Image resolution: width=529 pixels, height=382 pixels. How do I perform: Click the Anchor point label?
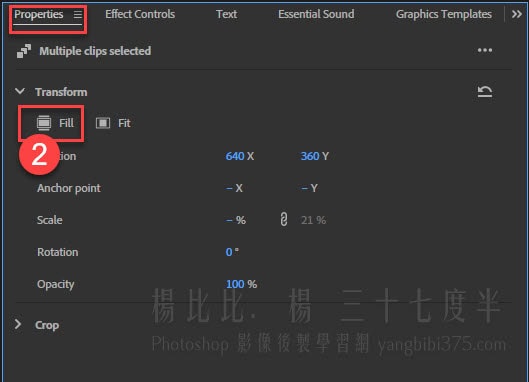(x=69, y=188)
